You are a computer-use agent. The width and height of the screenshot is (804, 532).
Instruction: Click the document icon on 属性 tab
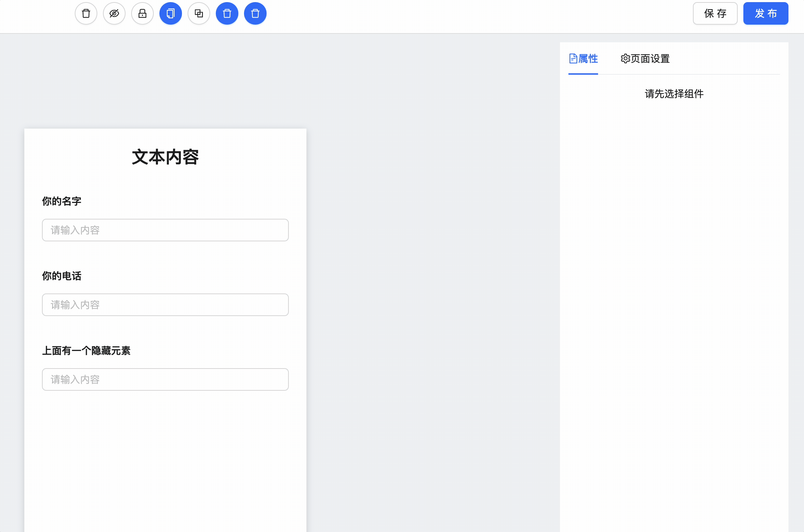(573, 58)
